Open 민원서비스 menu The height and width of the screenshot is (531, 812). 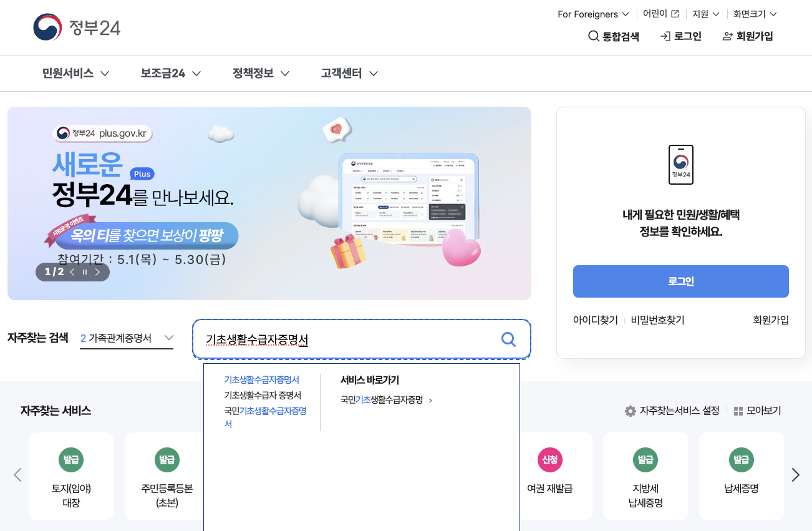point(75,74)
